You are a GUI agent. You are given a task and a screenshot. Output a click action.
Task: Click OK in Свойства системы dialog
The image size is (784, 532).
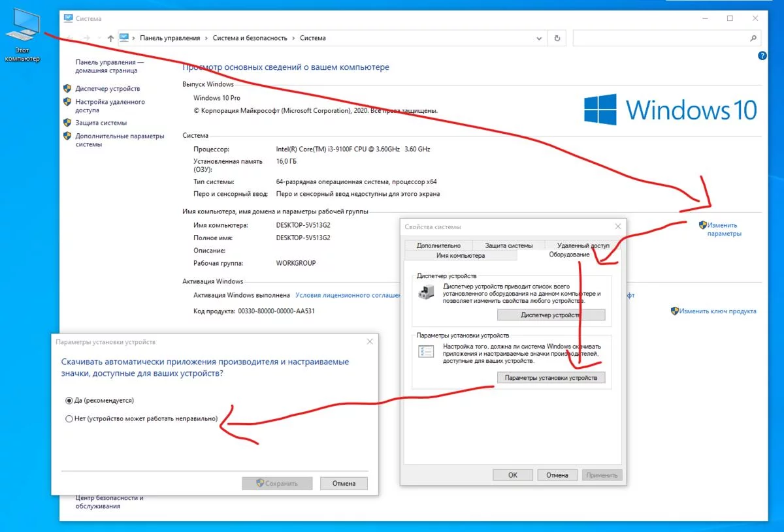tap(512, 475)
